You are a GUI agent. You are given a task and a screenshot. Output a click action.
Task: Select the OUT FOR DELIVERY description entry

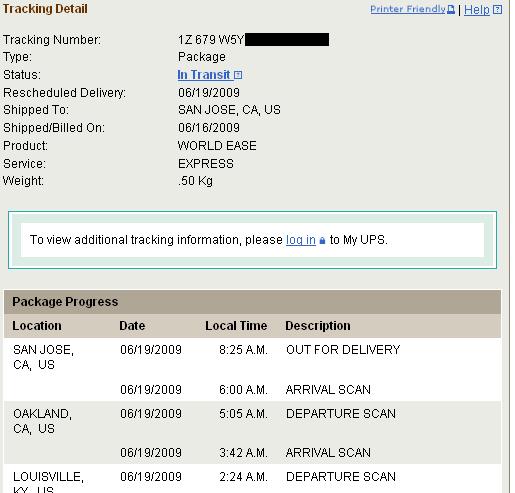(x=343, y=350)
